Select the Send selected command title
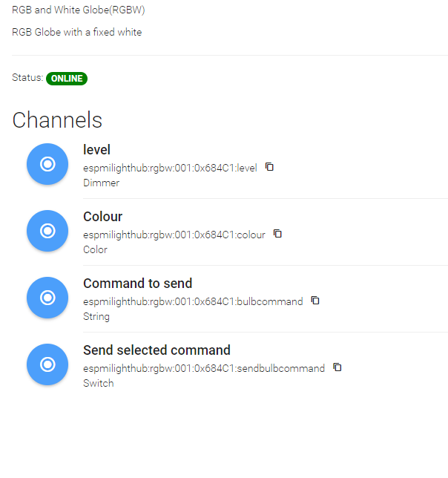 (x=157, y=350)
